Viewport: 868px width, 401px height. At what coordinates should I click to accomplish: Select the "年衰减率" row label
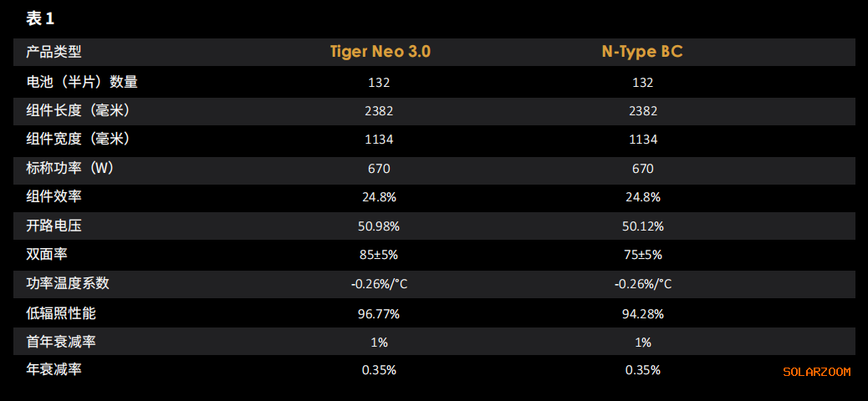pos(54,369)
